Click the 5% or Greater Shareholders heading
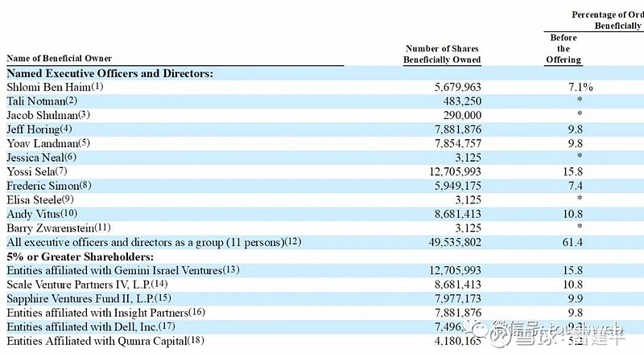Image resolution: width=644 pixels, height=357 pixels. 80,256
